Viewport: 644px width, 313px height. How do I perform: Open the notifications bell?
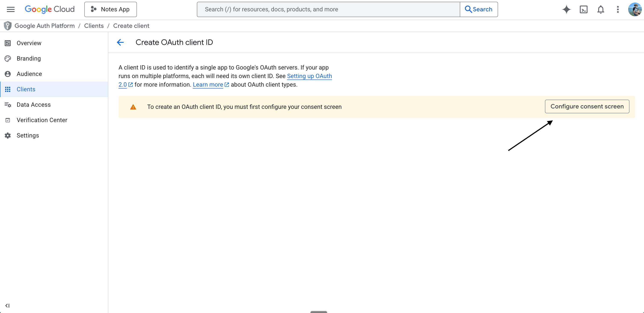tap(601, 9)
